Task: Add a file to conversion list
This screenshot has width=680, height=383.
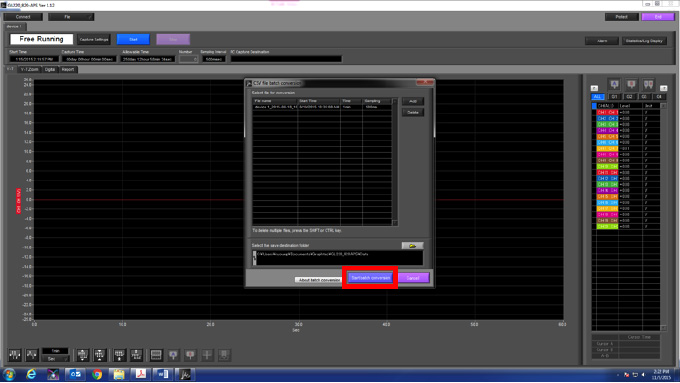Action: click(412, 101)
